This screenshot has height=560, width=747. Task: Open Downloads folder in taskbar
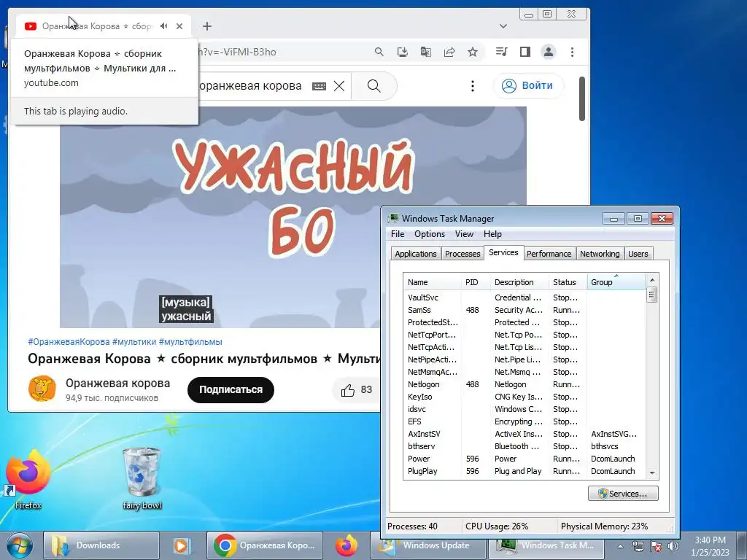(101, 545)
